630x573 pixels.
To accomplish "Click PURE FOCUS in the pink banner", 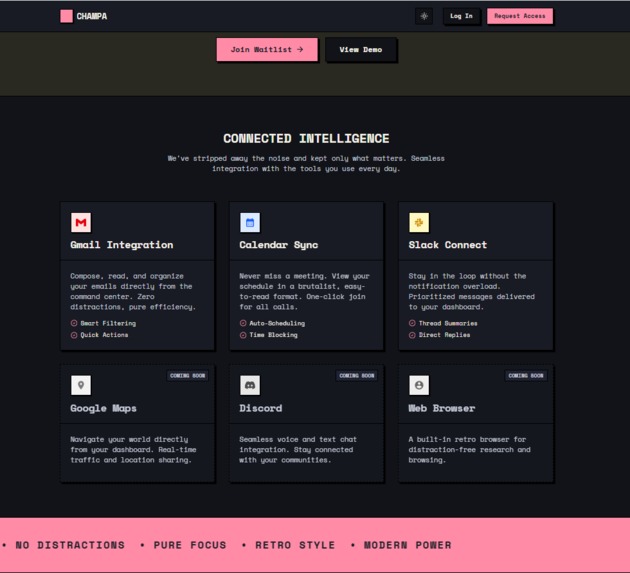I will point(190,545).
